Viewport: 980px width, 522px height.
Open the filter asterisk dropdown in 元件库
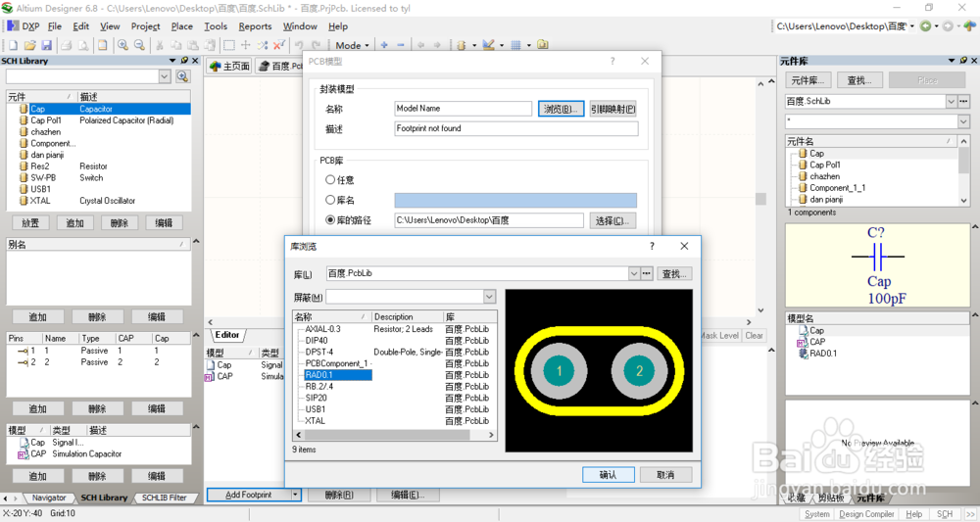pyautogui.click(x=963, y=121)
